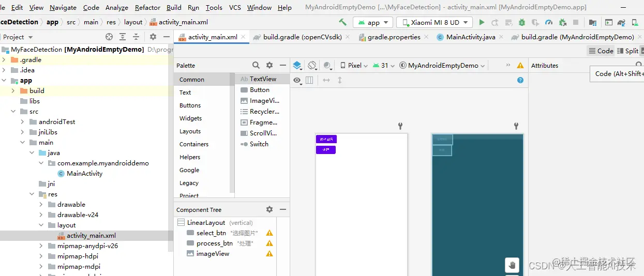Click the main breadcrumb in the navigation bar
This screenshot has height=276, width=644.
pyautogui.click(x=91, y=22)
